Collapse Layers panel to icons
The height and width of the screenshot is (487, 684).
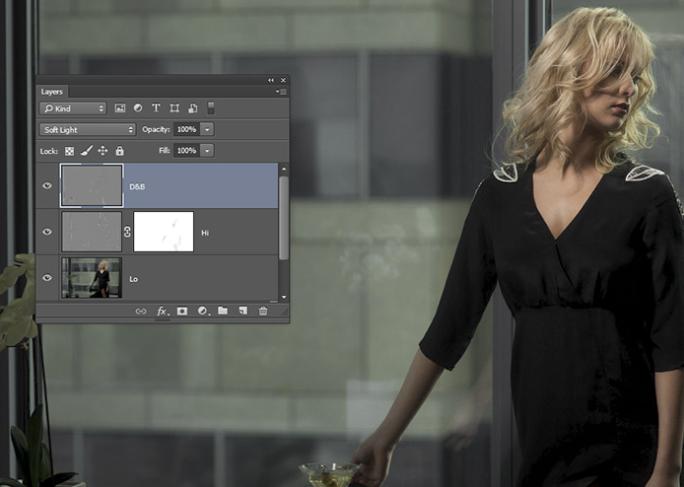(271, 80)
